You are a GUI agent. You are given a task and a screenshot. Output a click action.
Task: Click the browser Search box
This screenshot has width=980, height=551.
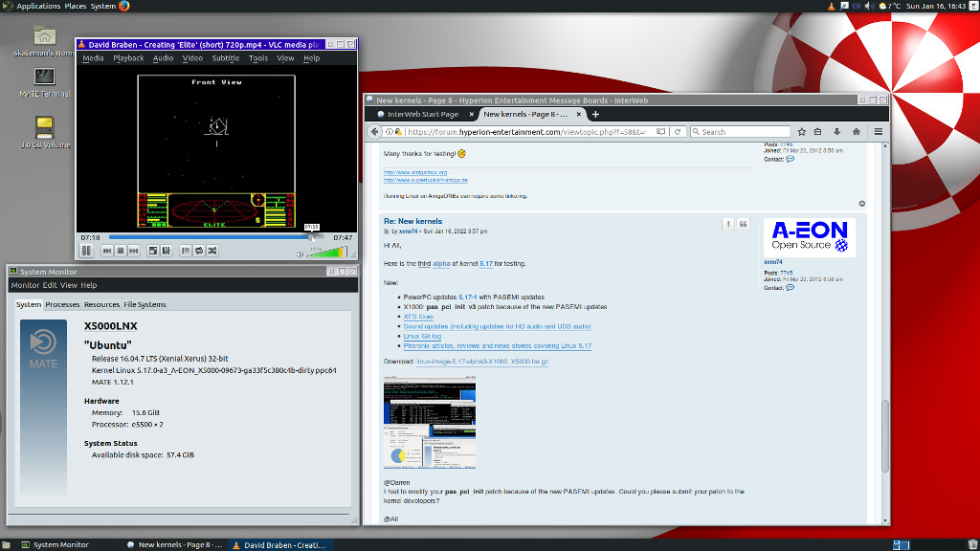[x=740, y=132]
